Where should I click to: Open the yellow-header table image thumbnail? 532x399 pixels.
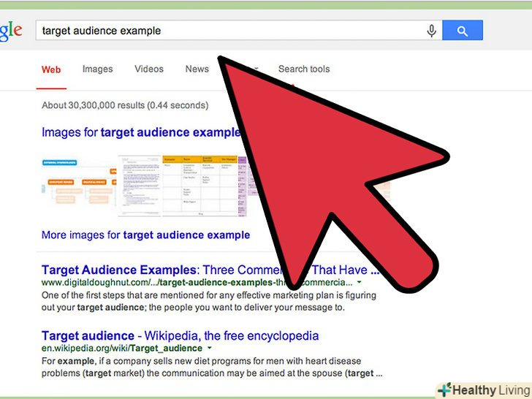tap(199, 186)
